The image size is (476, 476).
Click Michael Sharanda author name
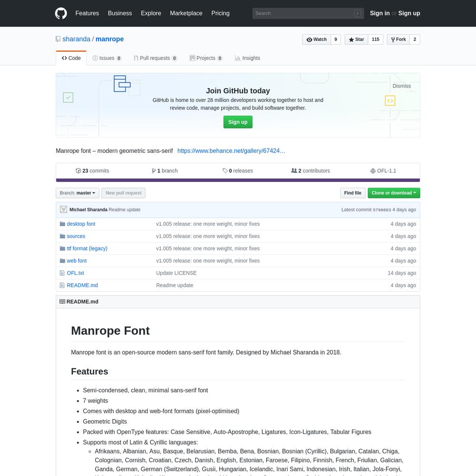click(89, 210)
